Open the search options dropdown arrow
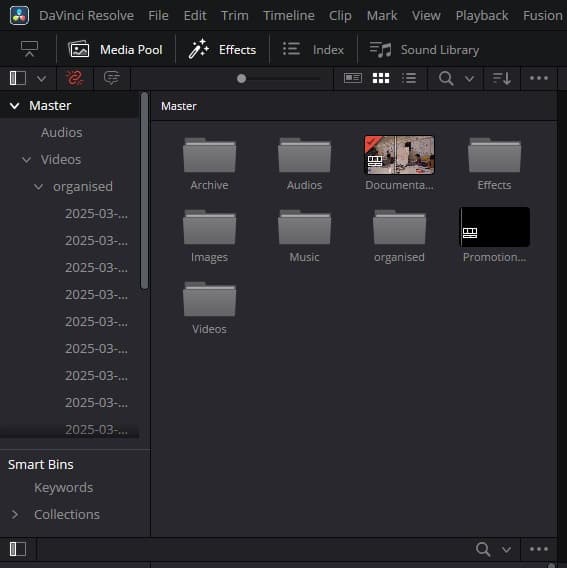Image resolution: width=567 pixels, height=568 pixels. tap(469, 78)
